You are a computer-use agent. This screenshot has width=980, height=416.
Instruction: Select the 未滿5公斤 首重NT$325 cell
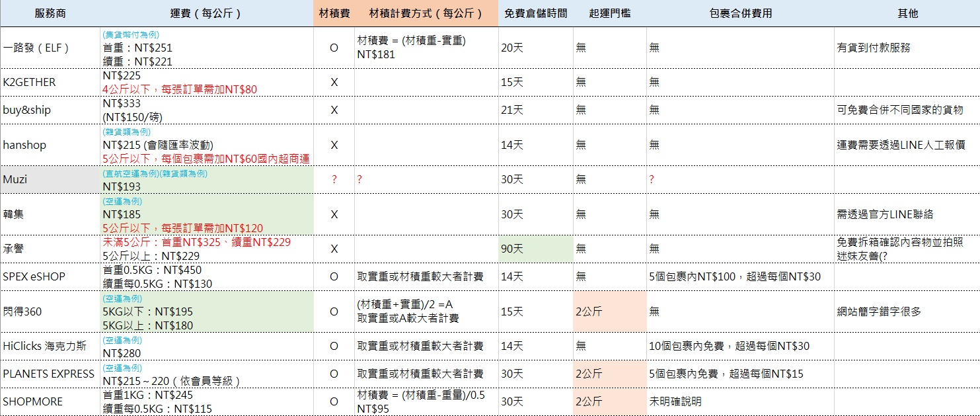(206, 249)
